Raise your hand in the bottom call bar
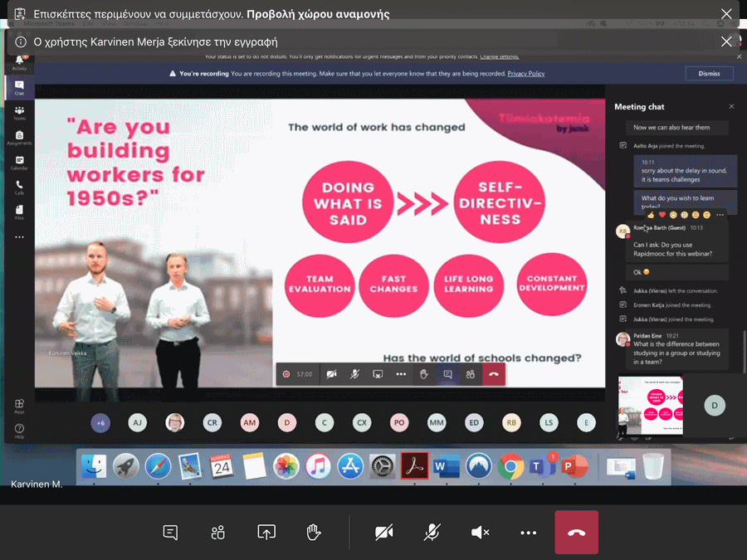 point(314,533)
